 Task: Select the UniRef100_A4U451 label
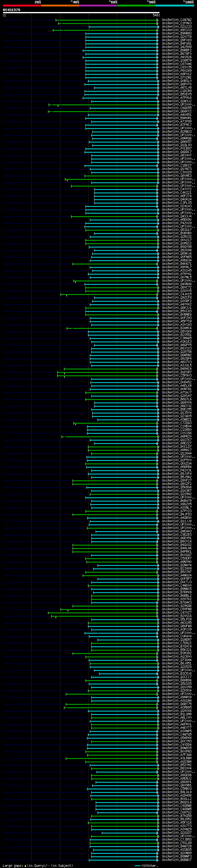point(176,115)
